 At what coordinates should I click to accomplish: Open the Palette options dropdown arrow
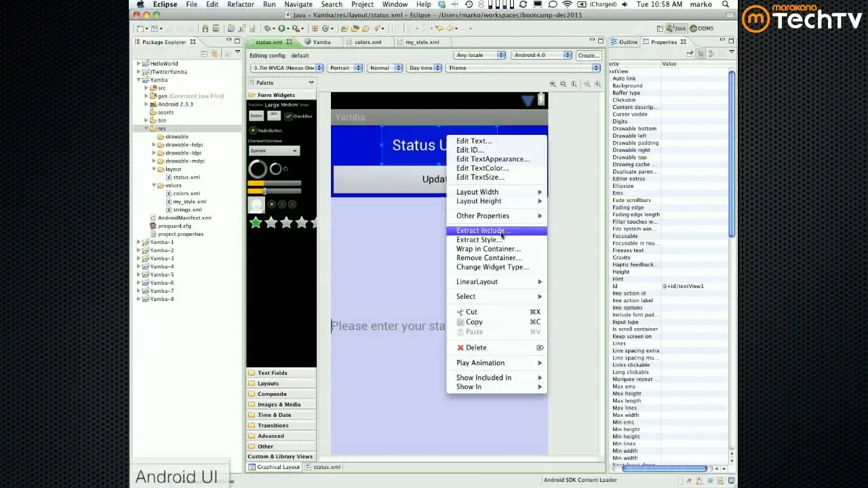[x=311, y=83]
